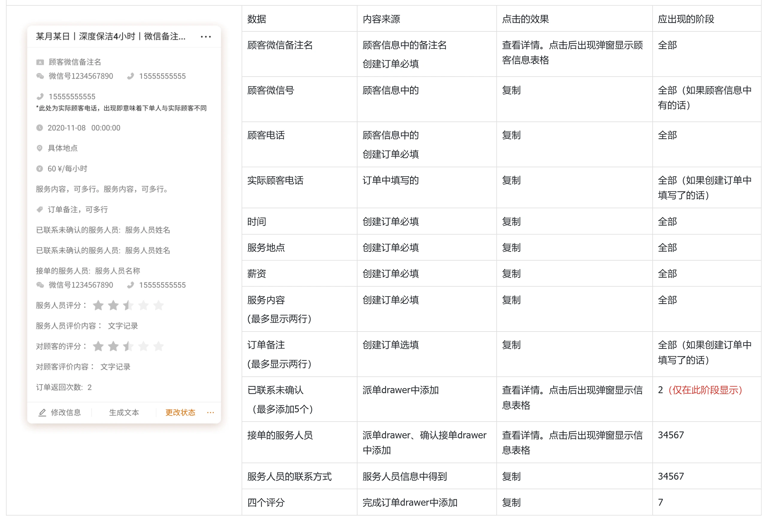Viewport: 767px width, 532px height.
Task: Click 顾客微信备注名 text in card
Action: point(75,62)
